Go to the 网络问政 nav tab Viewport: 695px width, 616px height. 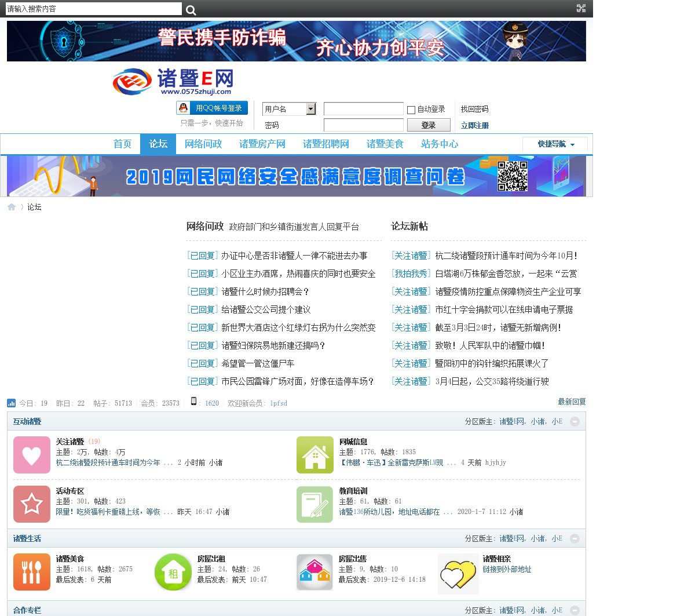click(x=203, y=144)
